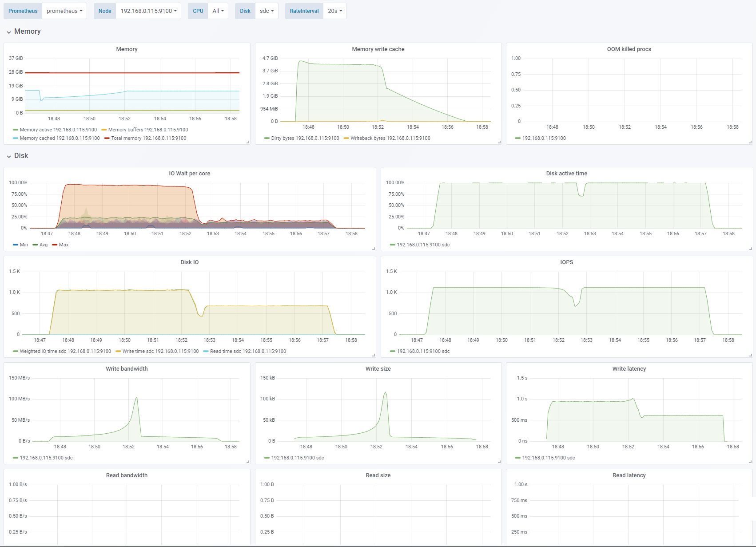
Task: Open the IOPS panel title menu
Action: [x=567, y=262]
